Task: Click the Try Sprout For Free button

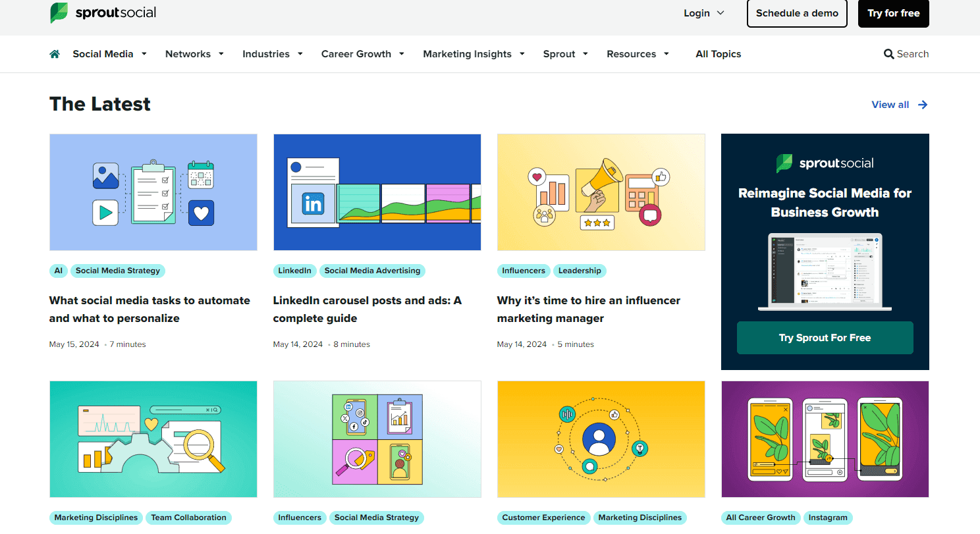Action: 825,338
